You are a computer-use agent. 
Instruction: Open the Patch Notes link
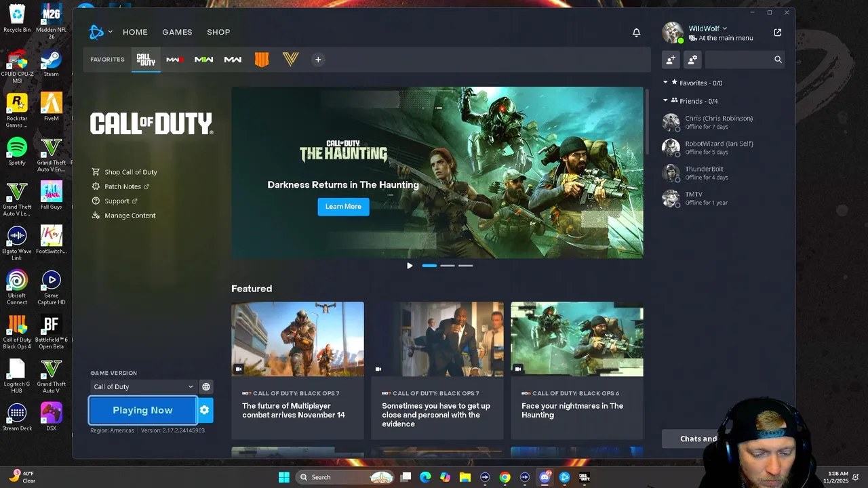tap(121, 186)
